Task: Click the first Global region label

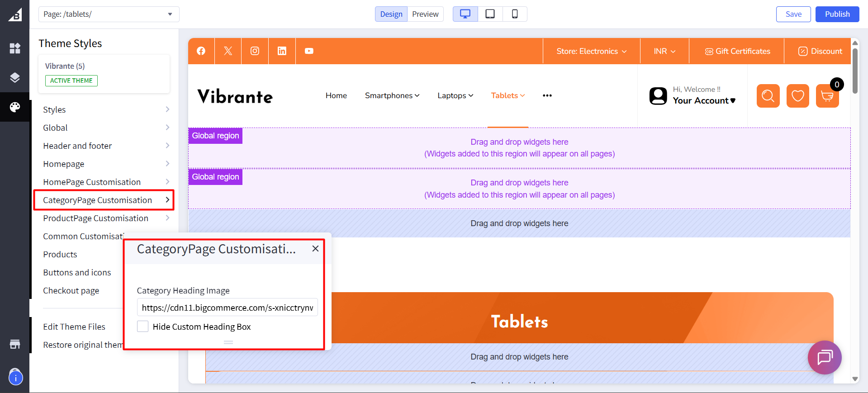Action: point(215,136)
